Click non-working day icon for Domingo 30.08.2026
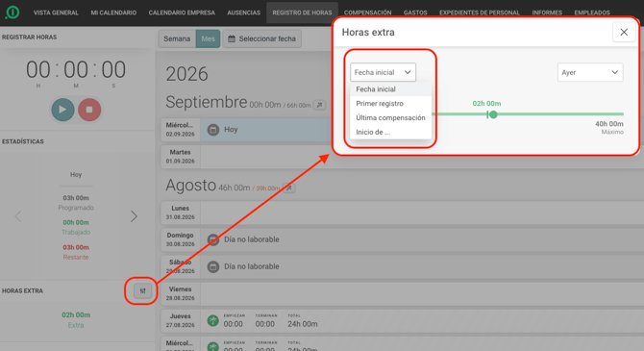The image size is (644, 351). pos(212,239)
